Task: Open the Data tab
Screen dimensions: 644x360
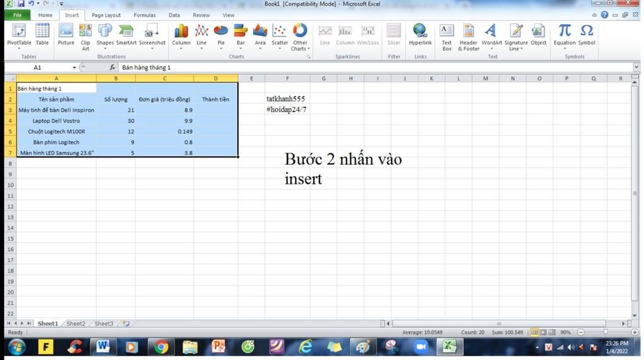Action: pyautogui.click(x=174, y=15)
